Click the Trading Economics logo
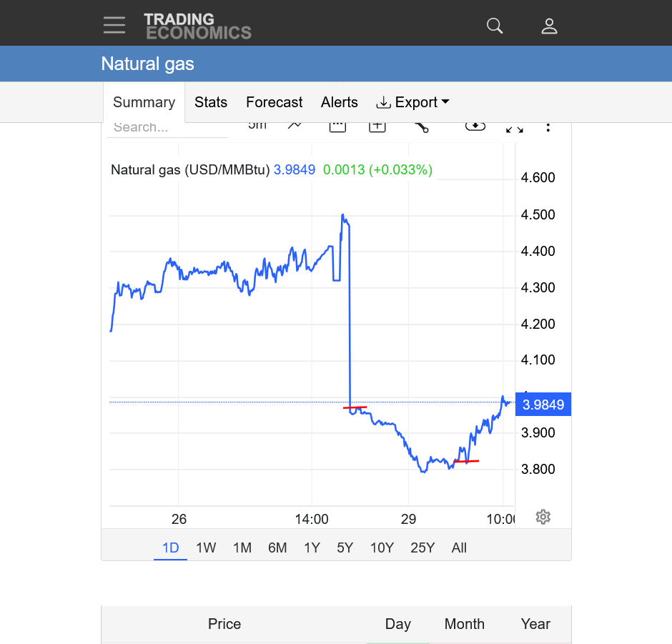 click(197, 26)
